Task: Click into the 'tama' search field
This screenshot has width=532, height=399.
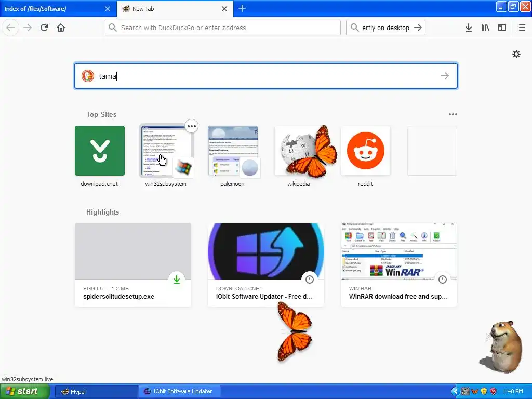Action: click(266, 76)
